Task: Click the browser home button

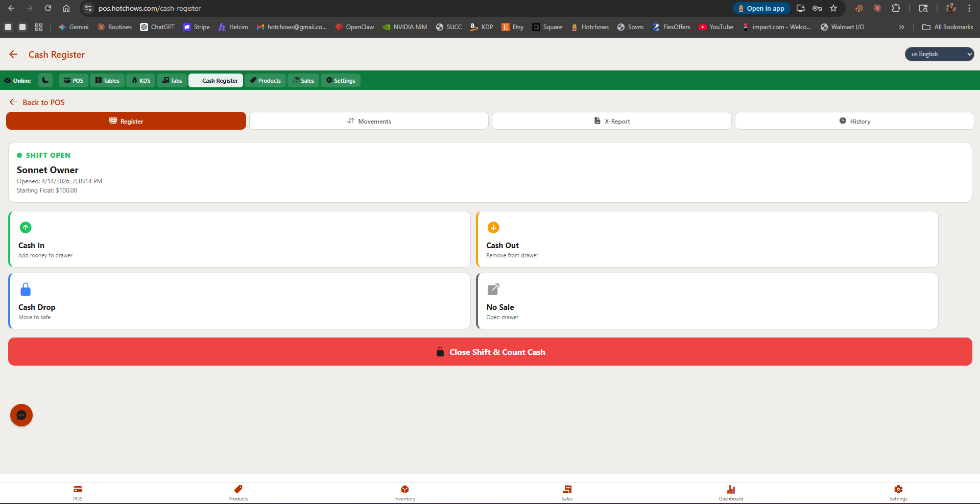Action: coord(66,8)
